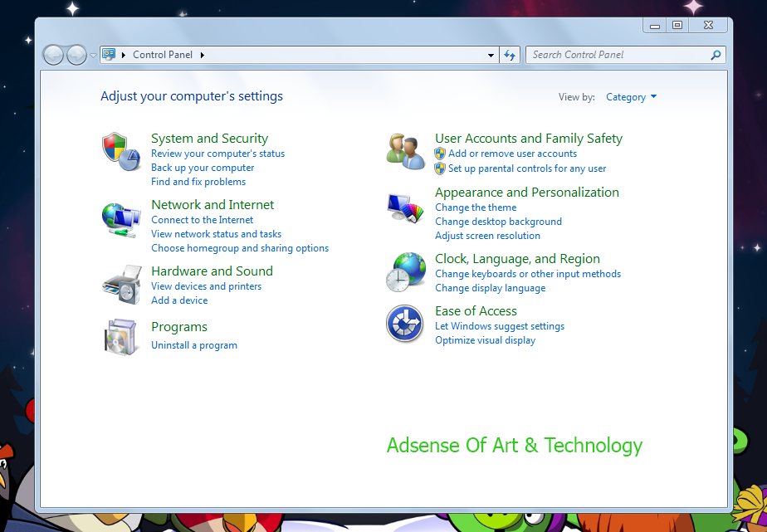The height and width of the screenshot is (532, 767).
Task: Open the Hardware and Sound printer icon
Action: pos(122,285)
